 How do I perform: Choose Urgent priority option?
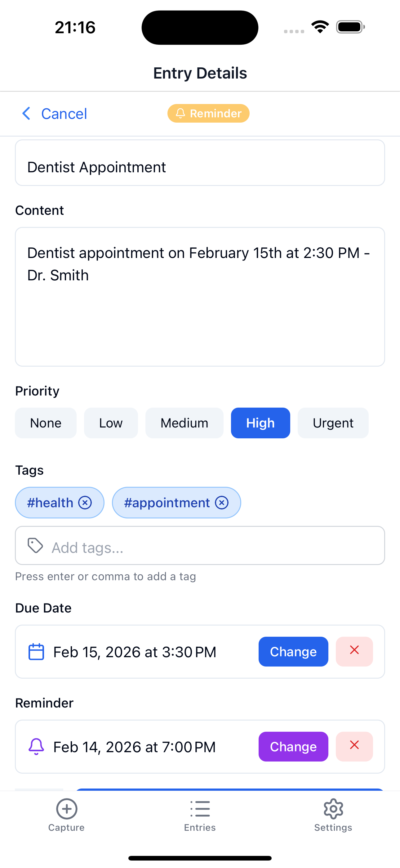point(333,423)
